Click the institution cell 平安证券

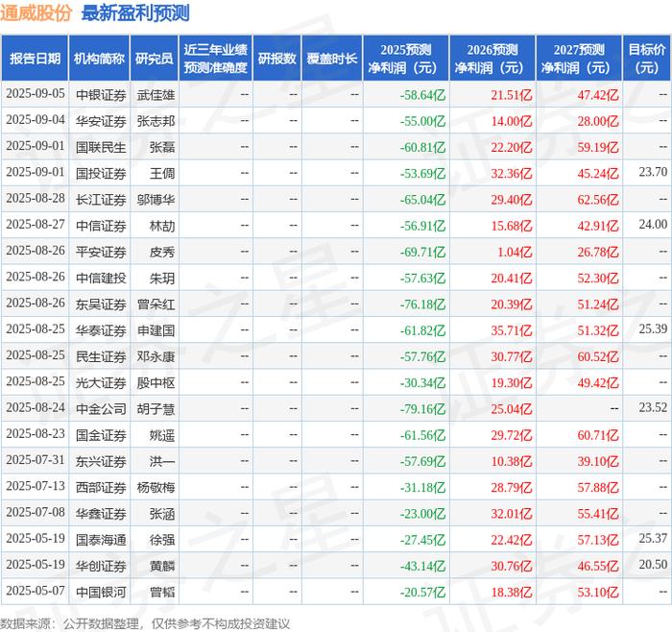coord(101,252)
